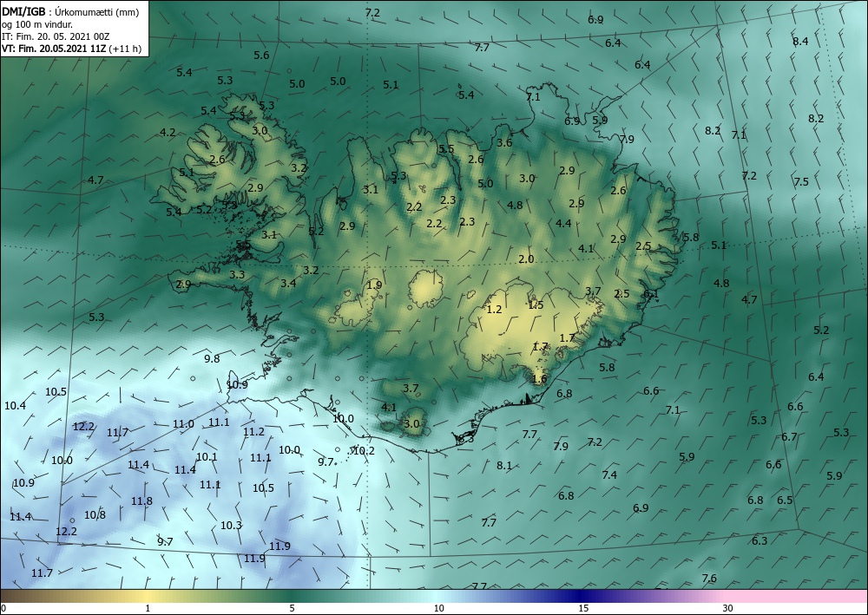Click the "9.8" value west of Iceland
868x615 pixels.
pyautogui.click(x=212, y=359)
